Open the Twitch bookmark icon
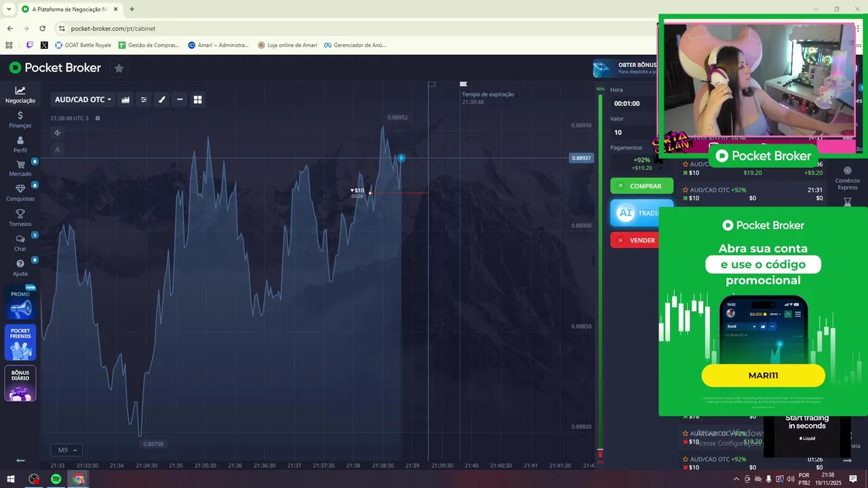The height and width of the screenshot is (488, 868). coord(30,45)
